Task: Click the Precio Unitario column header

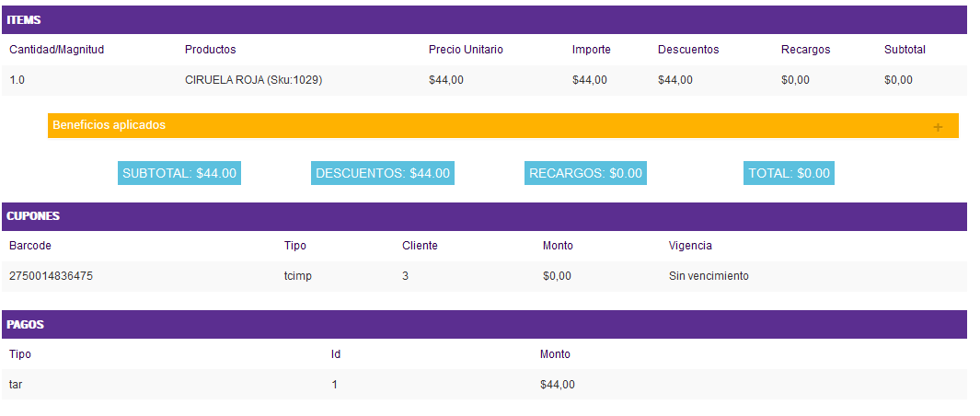Action: pyautogui.click(x=466, y=50)
